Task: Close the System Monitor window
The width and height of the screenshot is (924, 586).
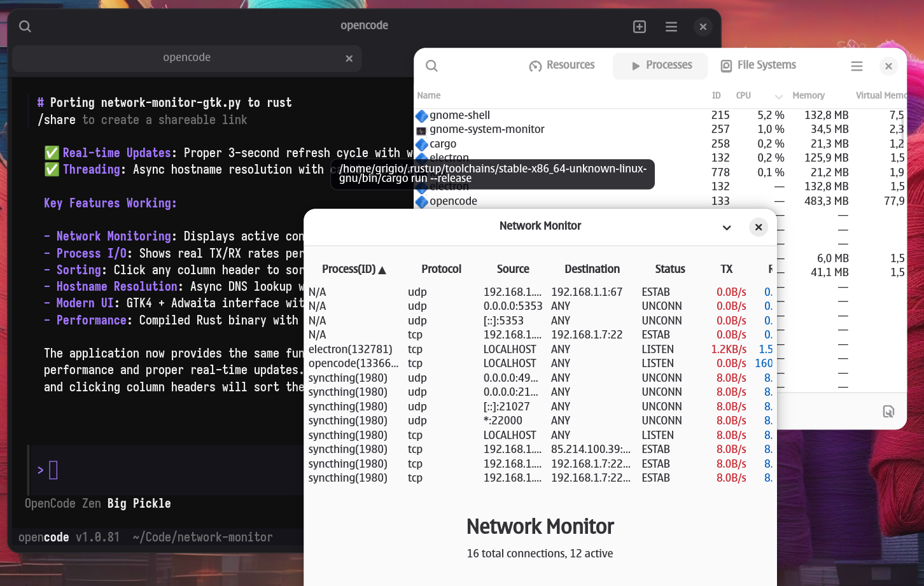Action: [x=888, y=66]
